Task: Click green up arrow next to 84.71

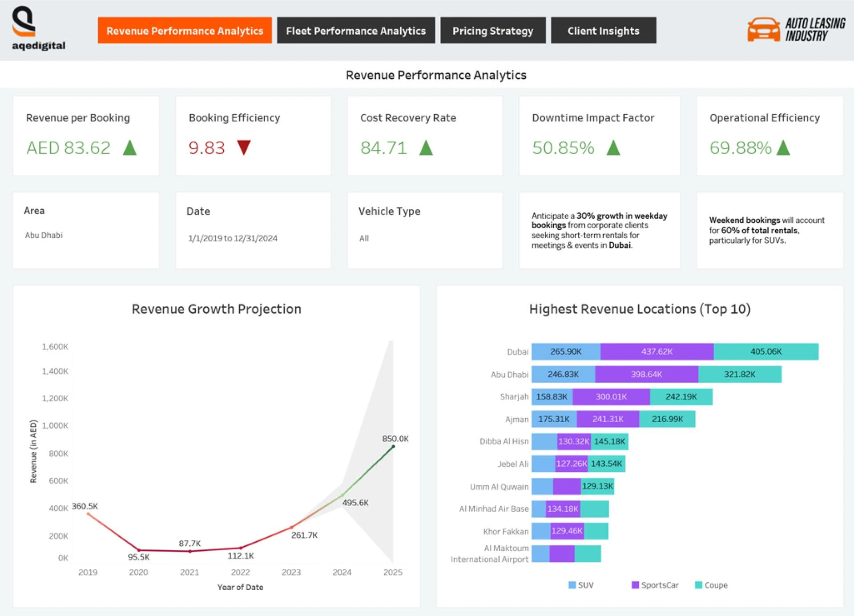Action: (426, 148)
